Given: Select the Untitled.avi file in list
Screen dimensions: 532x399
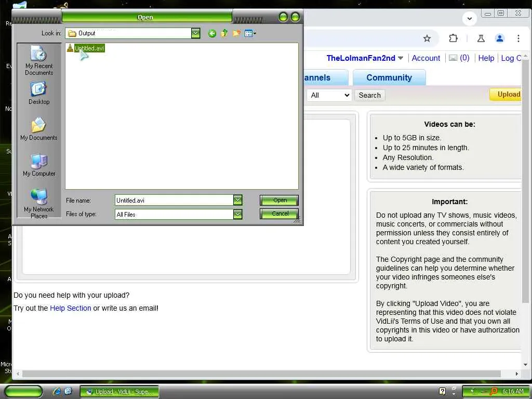Looking at the screenshot, I should click(86, 48).
